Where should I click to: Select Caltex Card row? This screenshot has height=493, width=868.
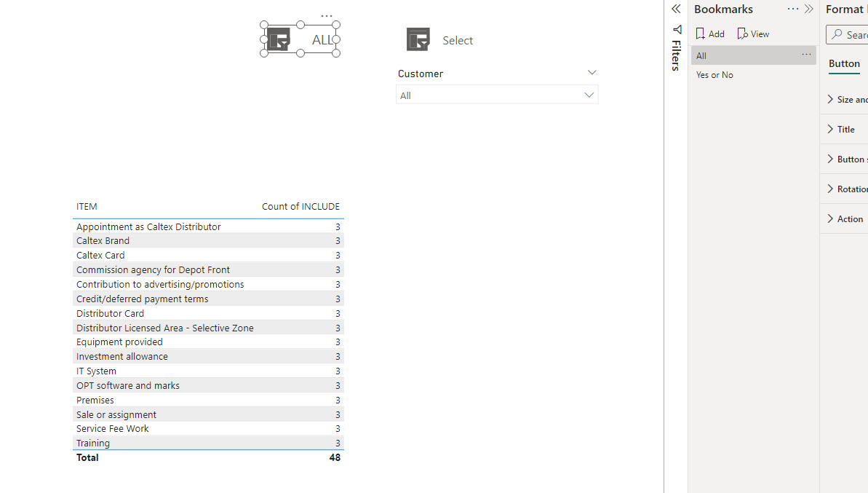coord(208,255)
